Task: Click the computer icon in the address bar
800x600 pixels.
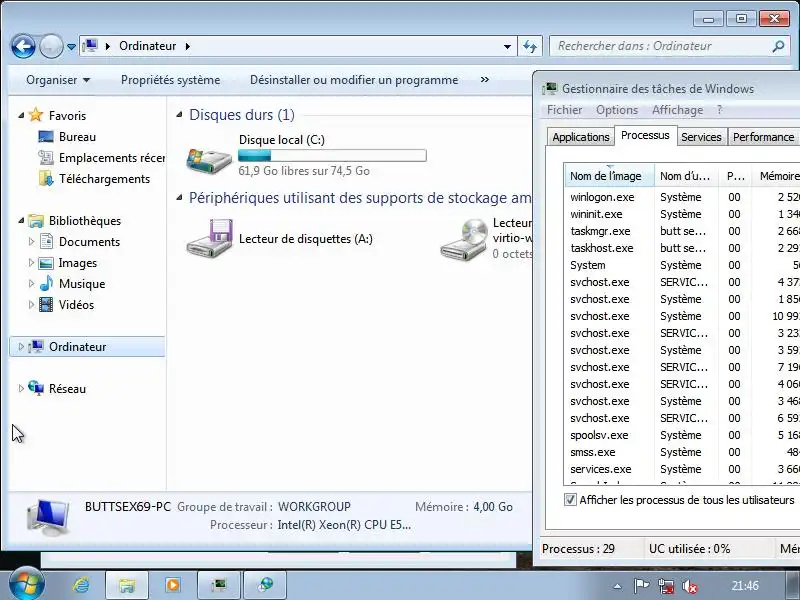Action: [90, 46]
